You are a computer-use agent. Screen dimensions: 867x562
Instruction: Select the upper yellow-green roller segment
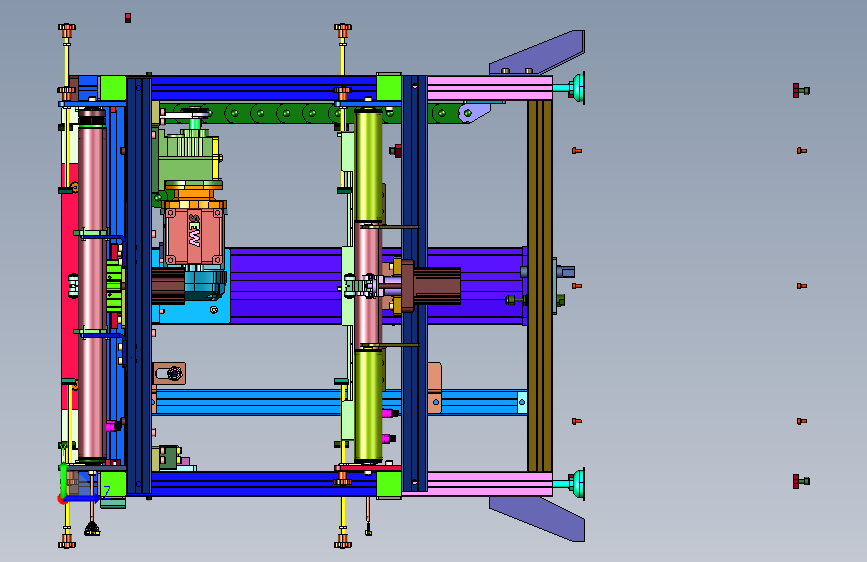368,165
